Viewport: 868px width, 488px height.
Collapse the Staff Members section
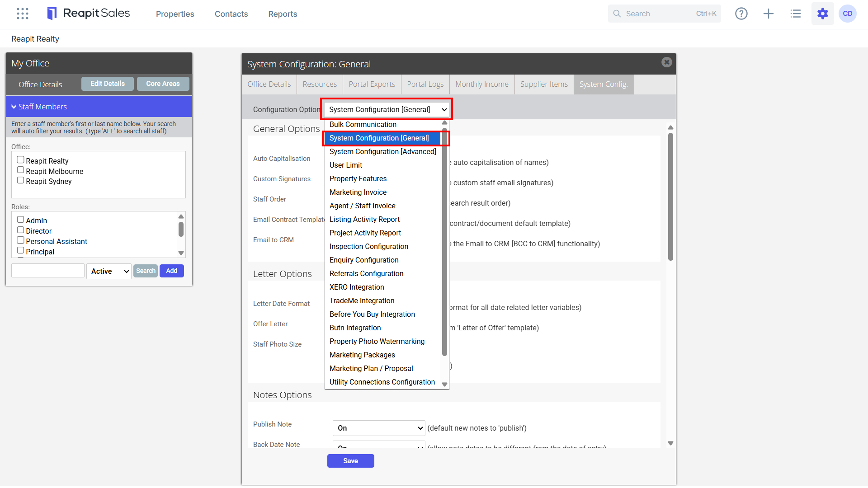click(99, 107)
